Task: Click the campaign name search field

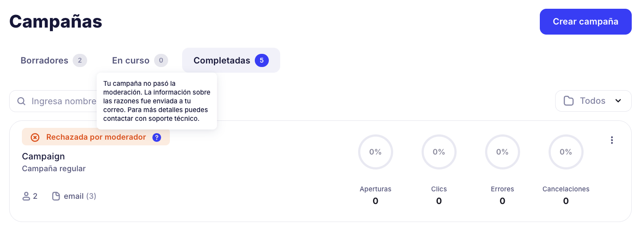Action: click(x=61, y=102)
